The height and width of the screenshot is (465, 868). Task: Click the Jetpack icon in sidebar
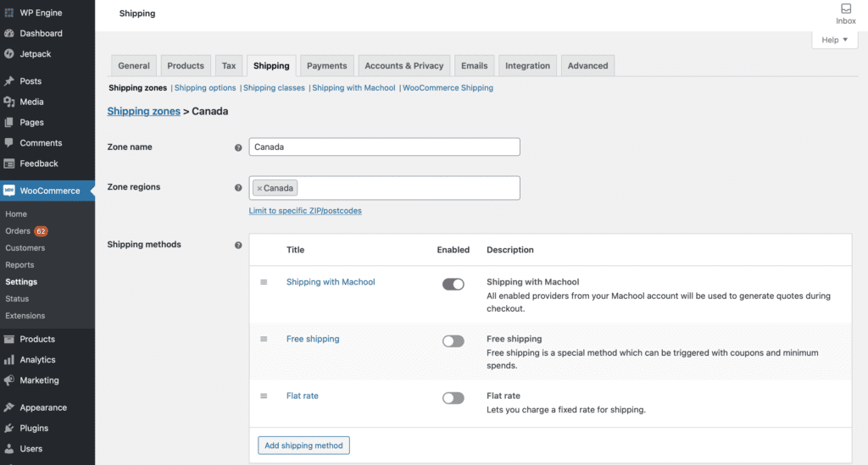tap(8, 53)
